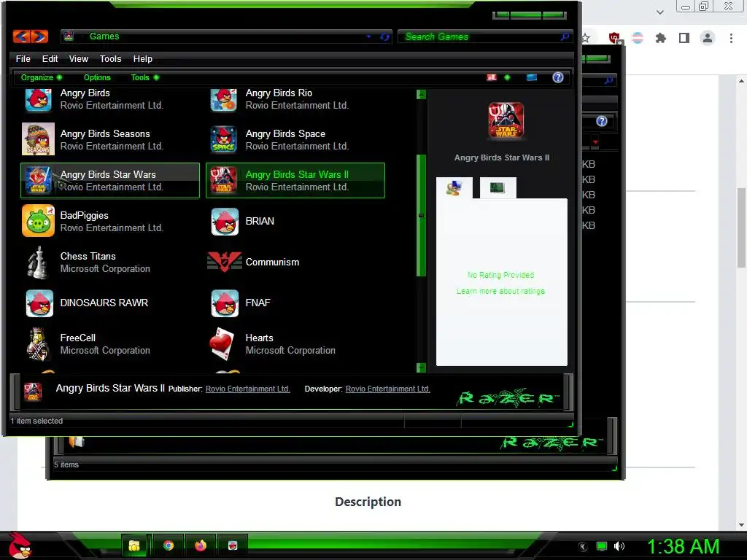Open the Tools menu in menu bar

(x=111, y=58)
